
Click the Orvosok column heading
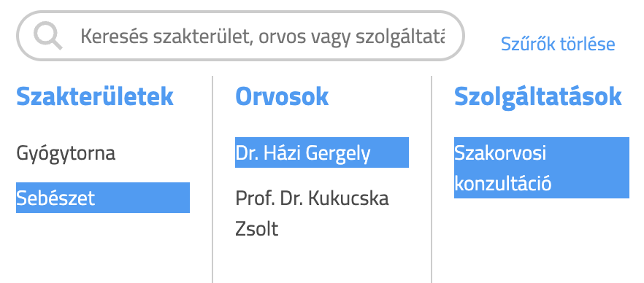(282, 96)
